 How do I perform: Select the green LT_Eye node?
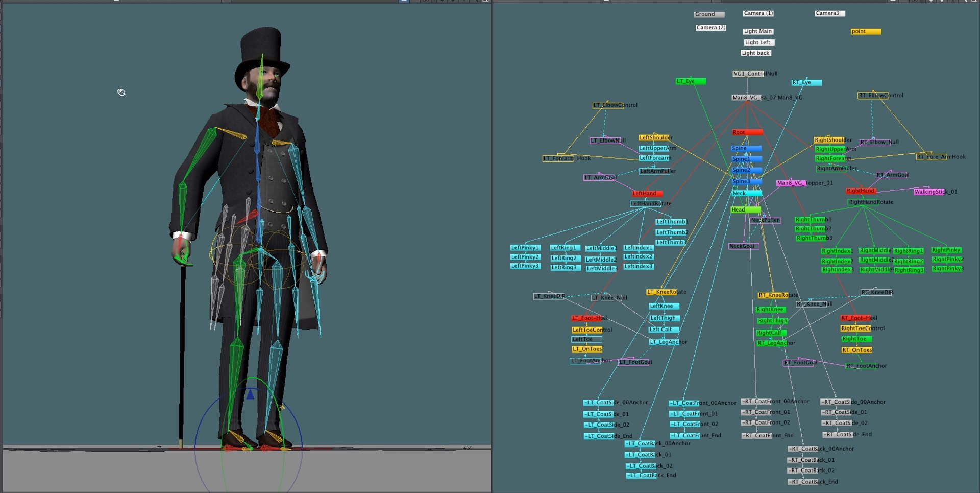point(691,81)
